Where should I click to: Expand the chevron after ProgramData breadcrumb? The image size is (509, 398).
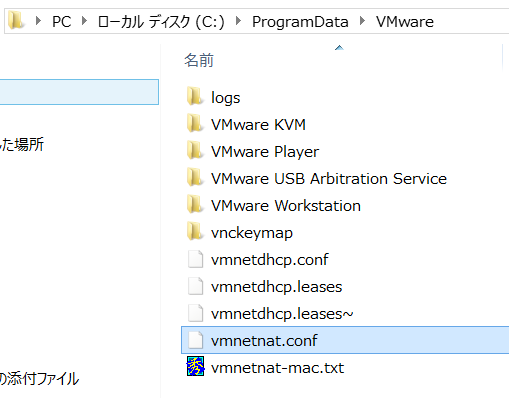click(x=362, y=21)
